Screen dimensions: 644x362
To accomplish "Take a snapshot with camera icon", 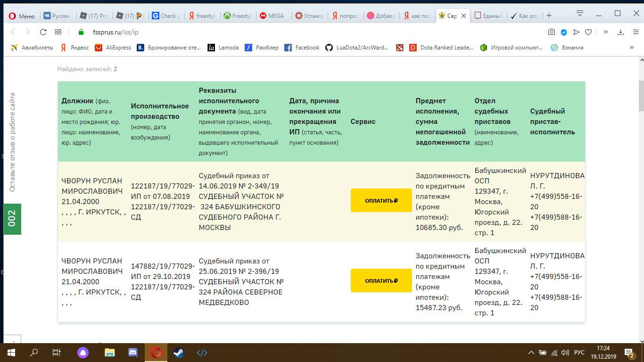I will point(552,32).
